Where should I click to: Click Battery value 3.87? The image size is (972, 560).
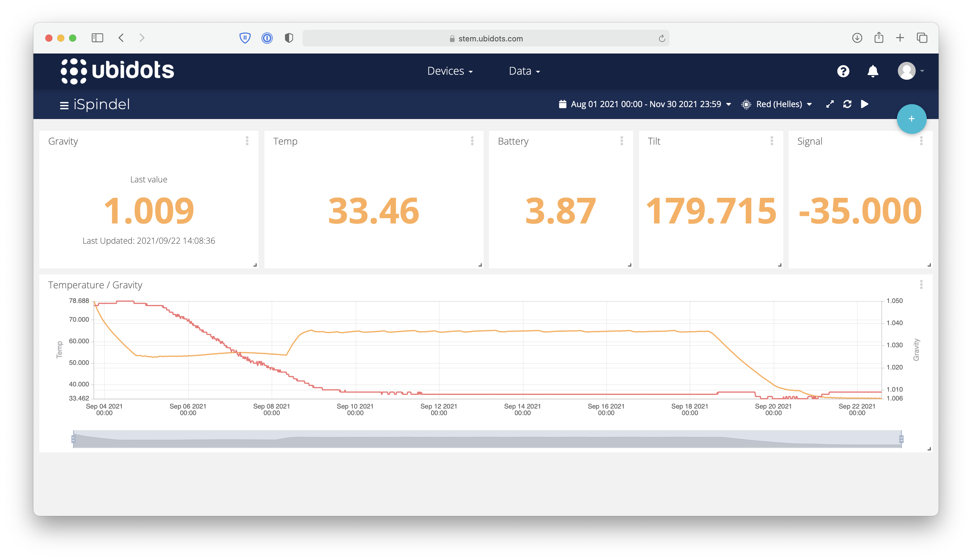point(561,211)
